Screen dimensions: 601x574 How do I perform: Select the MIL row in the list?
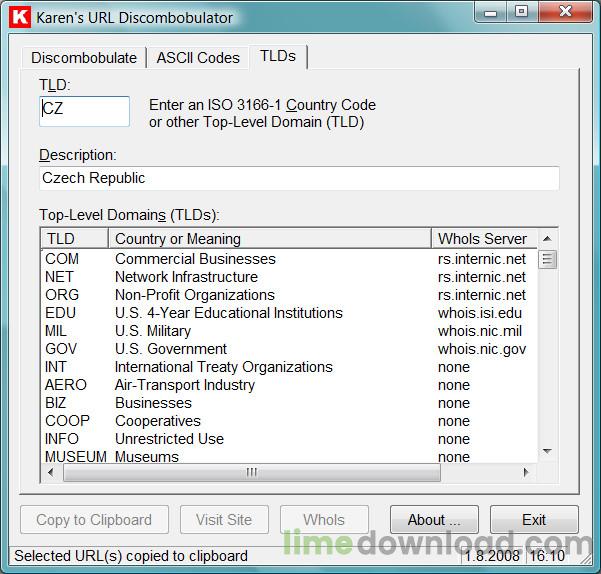[289, 331]
